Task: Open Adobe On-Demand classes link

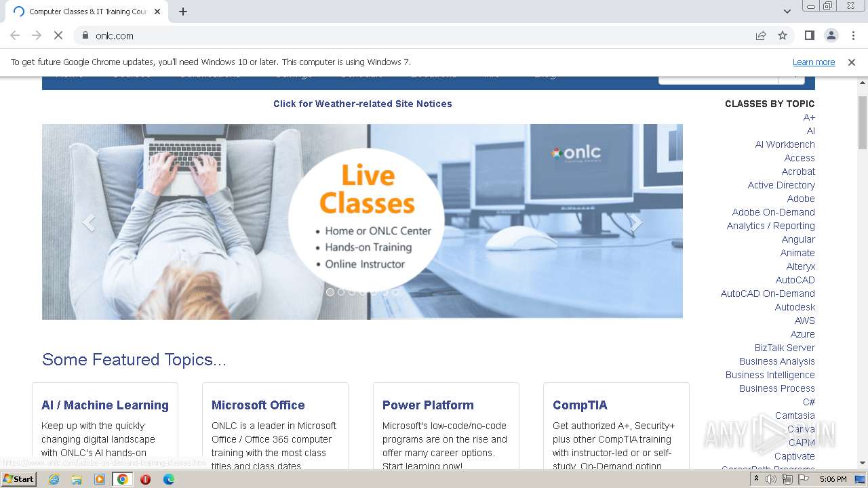Action: click(774, 212)
